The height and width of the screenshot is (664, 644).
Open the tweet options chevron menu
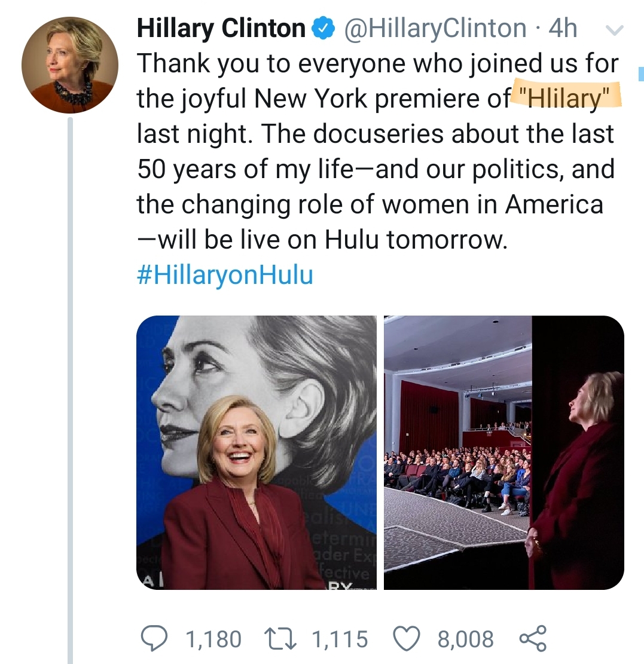pos(614,30)
